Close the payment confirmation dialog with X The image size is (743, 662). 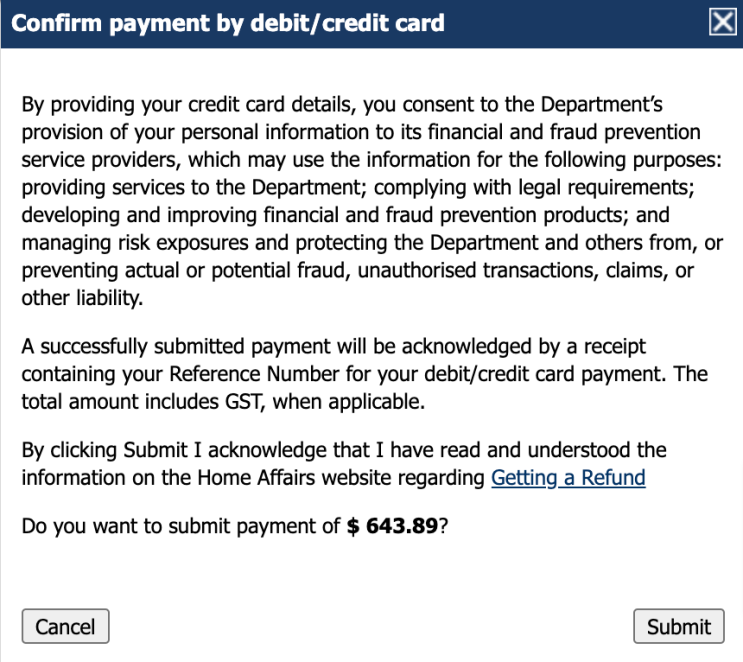[723, 22]
